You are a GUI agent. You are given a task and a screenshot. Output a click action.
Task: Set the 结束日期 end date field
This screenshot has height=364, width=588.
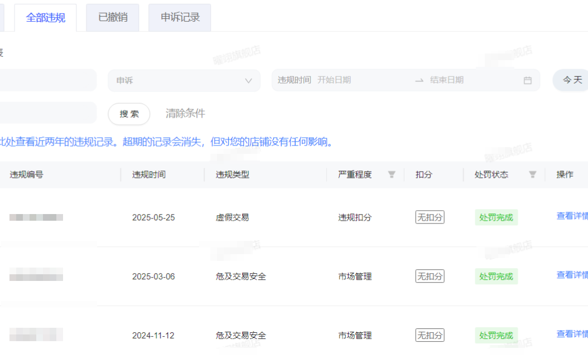(x=469, y=80)
